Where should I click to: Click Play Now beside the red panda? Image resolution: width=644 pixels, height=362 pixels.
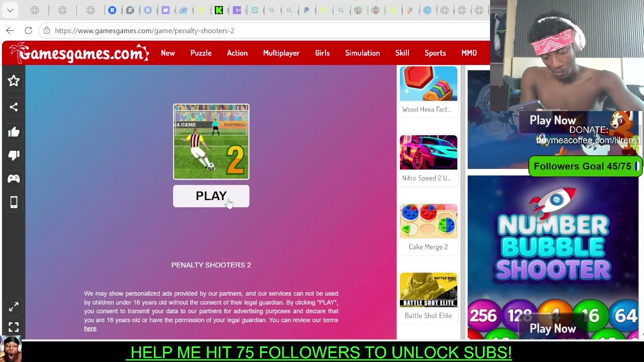coord(552,121)
